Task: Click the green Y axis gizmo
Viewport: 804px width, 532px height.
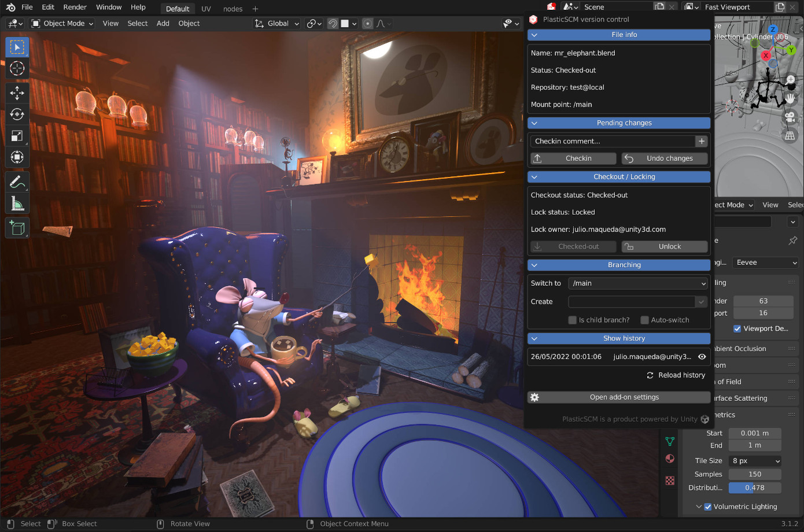Action: click(791, 50)
